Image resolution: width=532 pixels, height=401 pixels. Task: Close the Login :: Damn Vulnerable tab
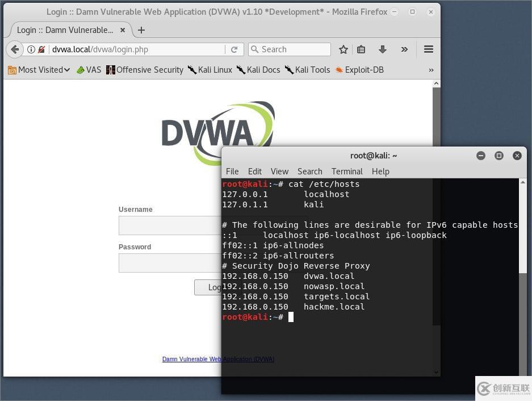(x=123, y=30)
